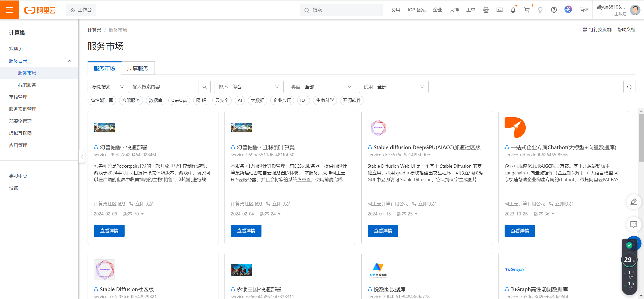The width and height of the screenshot is (644, 299).
Task: Filter by big data tag
Action: [x=258, y=100]
